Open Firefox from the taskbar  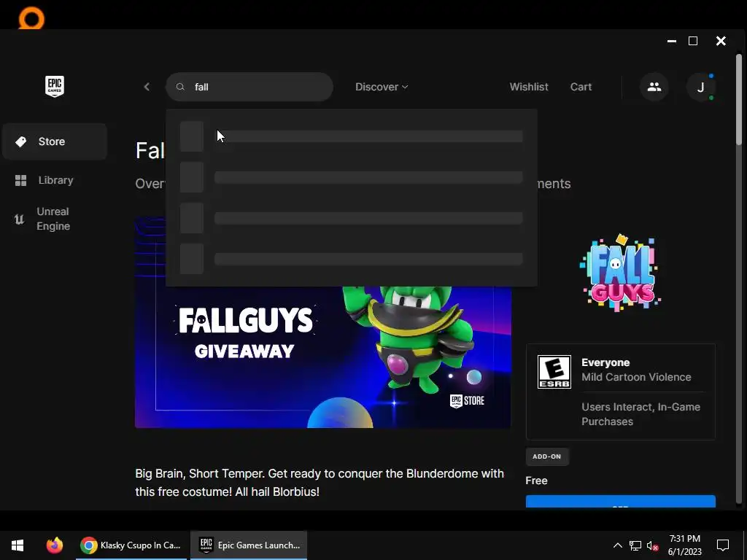point(55,545)
